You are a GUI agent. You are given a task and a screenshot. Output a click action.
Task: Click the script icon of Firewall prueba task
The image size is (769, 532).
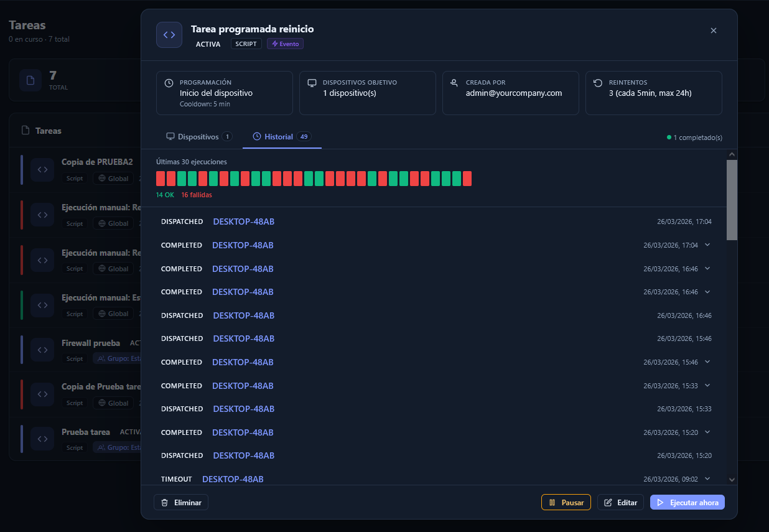pyautogui.click(x=42, y=350)
